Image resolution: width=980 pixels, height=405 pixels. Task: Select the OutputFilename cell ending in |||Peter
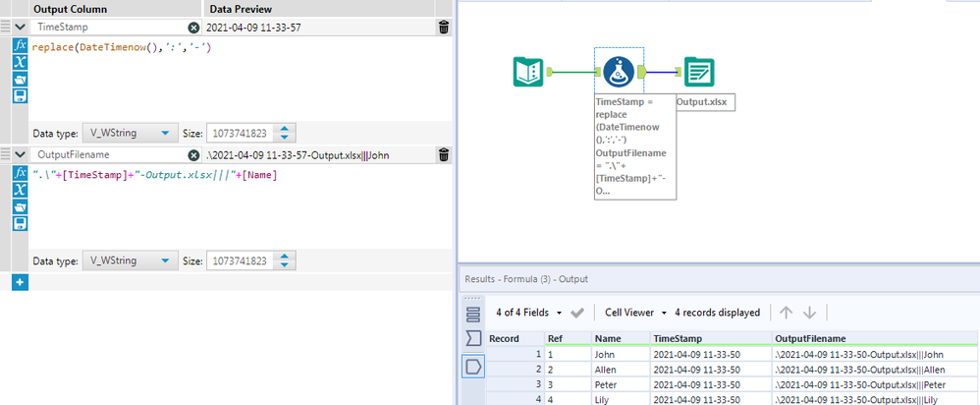pyautogui.click(x=875, y=384)
